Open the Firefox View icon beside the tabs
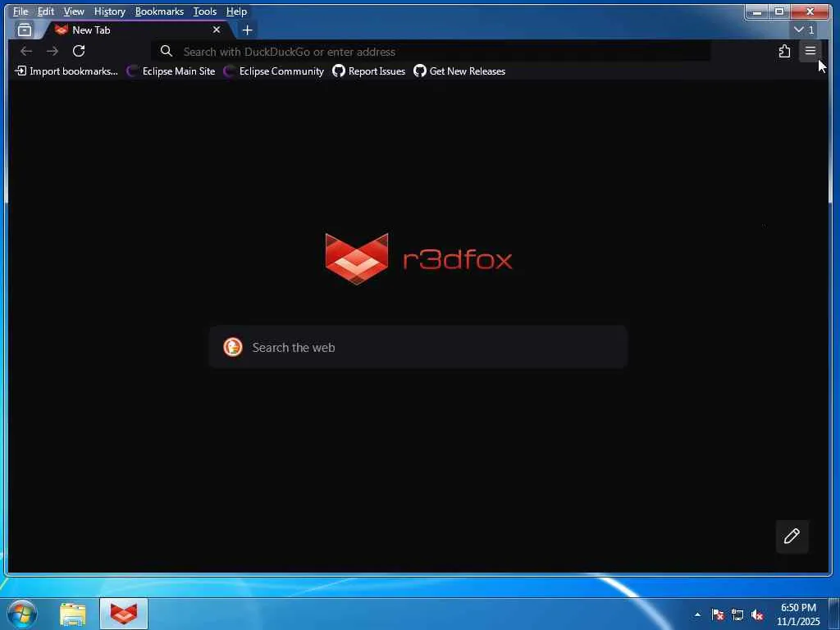Viewport: 840px width, 630px height. pyautogui.click(x=25, y=30)
